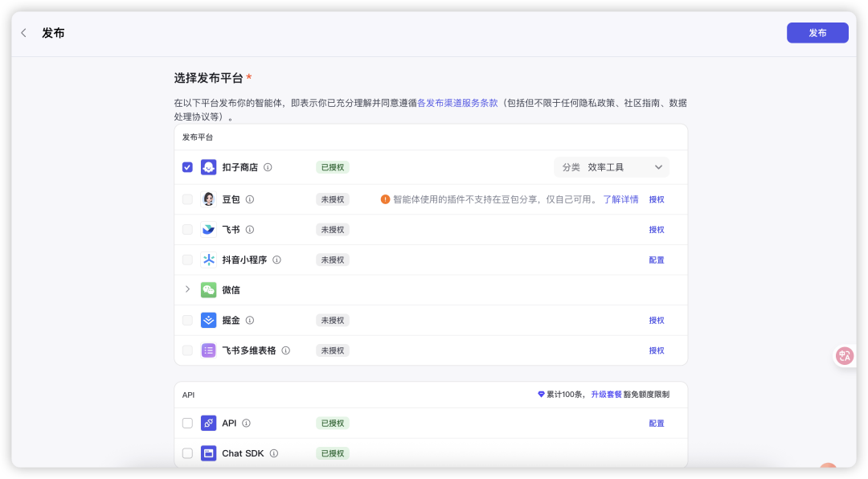Open the 了解详情 link for 豆包
The height and width of the screenshot is (479, 868).
[x=622, y=199]
